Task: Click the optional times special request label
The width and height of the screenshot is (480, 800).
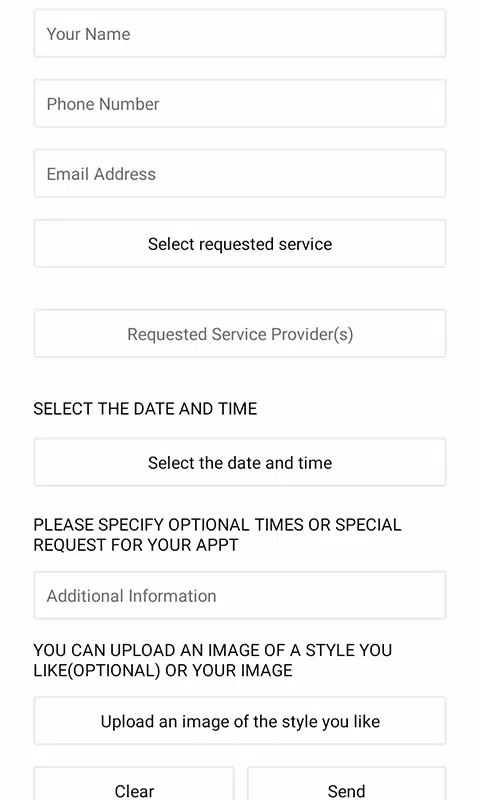Action: pyautogui.click(x=217, y=535)
